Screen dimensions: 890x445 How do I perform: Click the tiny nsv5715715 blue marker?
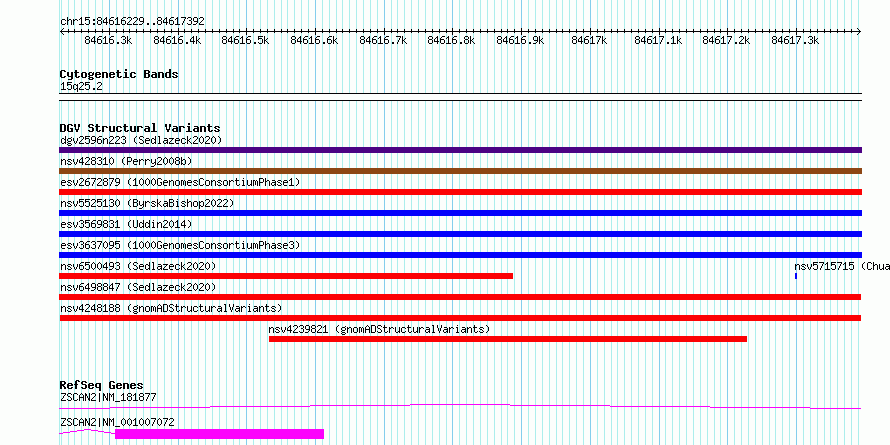[796, 276]
